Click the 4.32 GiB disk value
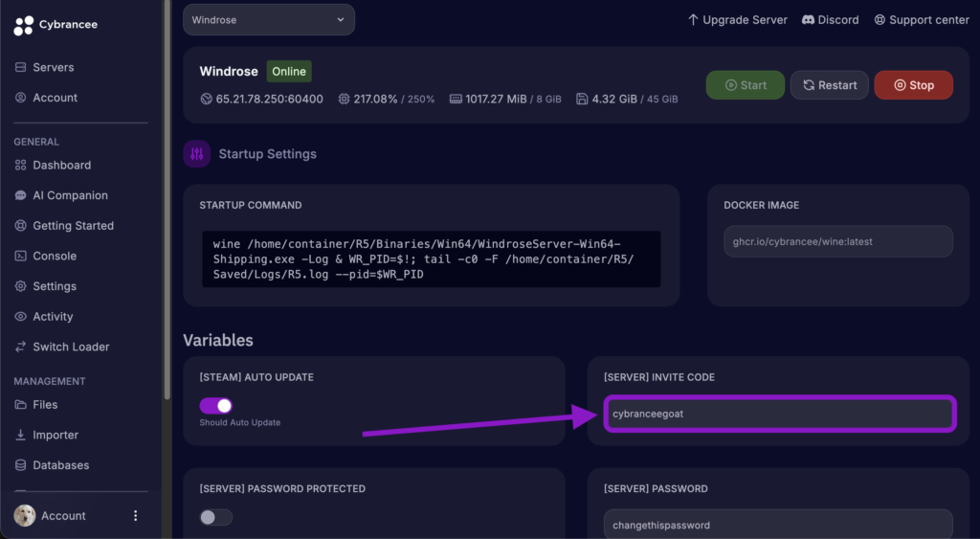 (614, 99)
